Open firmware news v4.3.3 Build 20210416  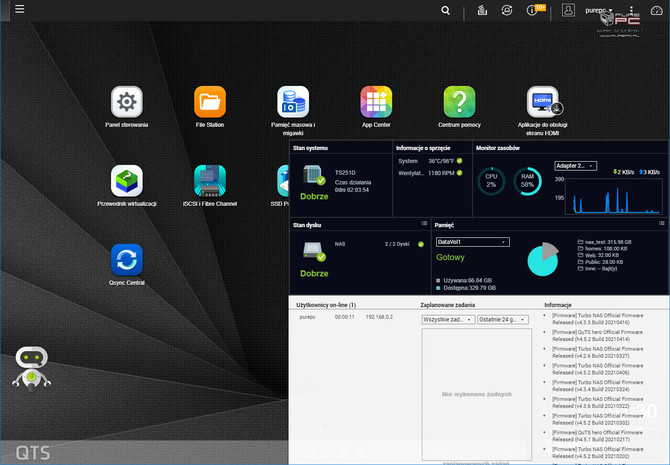(x=597, y=319)
